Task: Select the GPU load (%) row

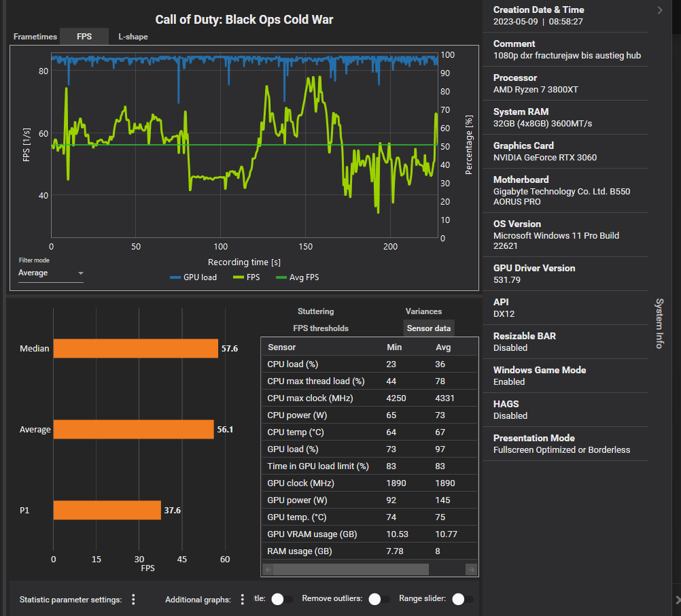Action: tap(370, 449)
